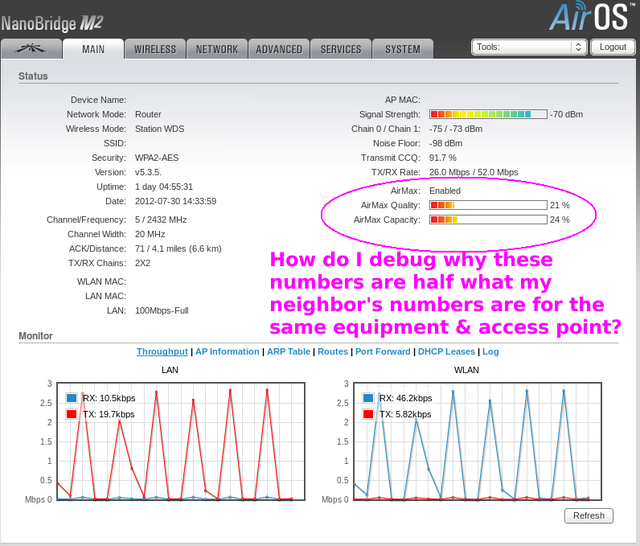Click the Refresh button
The height and width of the screenshot is (546, 640).
pos(589,515)
